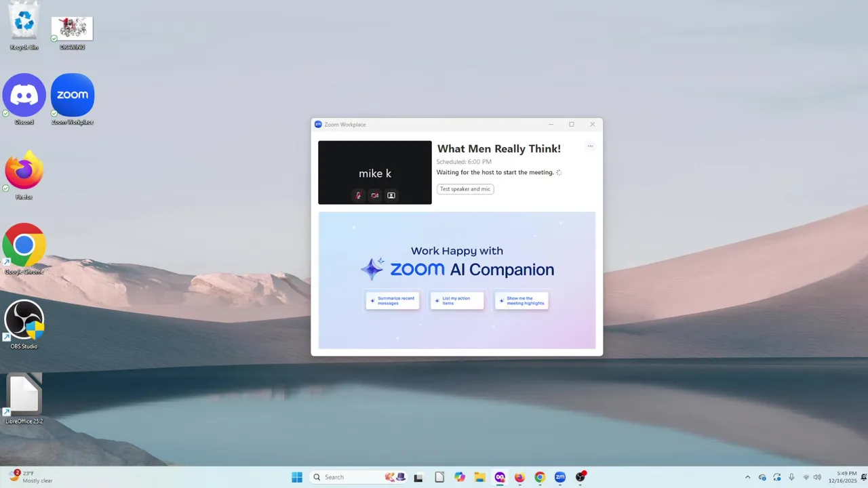Open volume control in system tray
Image resolution: width=868 pixels, height=488 pixels.
pos(817,477)
